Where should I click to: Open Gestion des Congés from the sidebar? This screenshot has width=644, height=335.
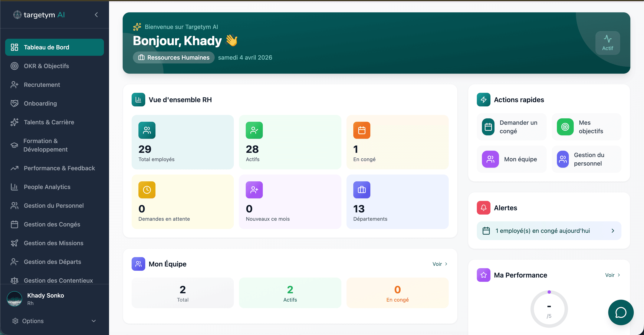coord(52,224)
